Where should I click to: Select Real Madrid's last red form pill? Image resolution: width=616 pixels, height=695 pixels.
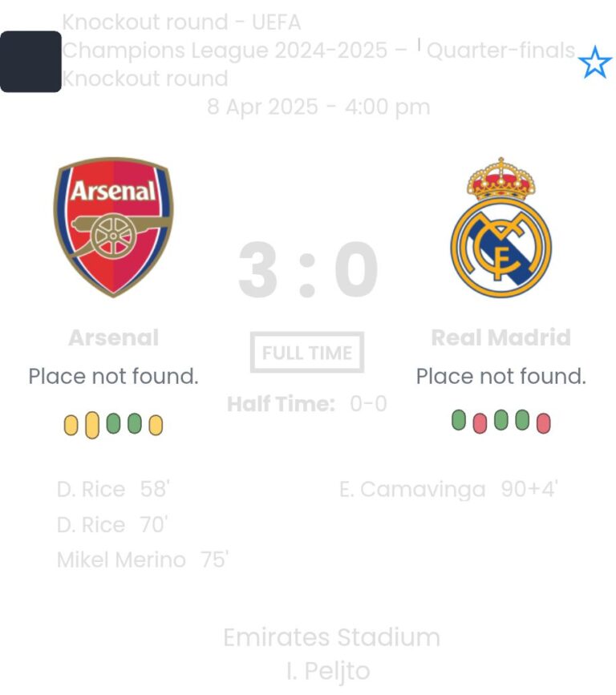[543, 422]
